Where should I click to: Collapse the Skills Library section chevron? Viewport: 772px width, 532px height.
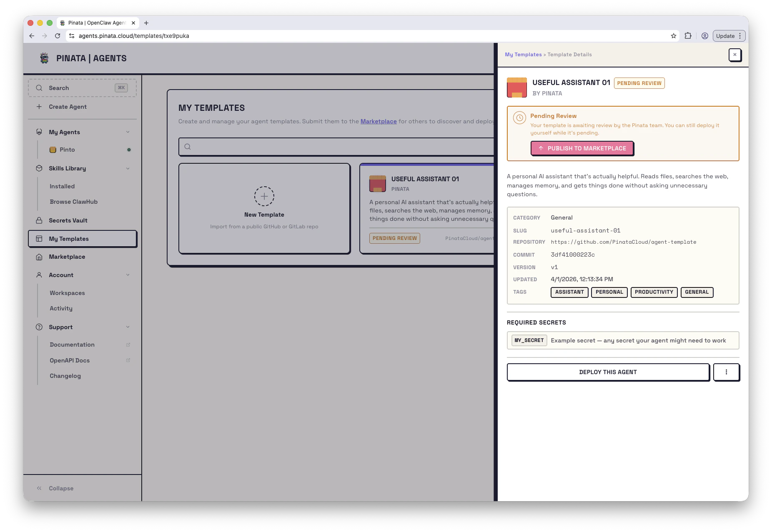coord(128,168)
